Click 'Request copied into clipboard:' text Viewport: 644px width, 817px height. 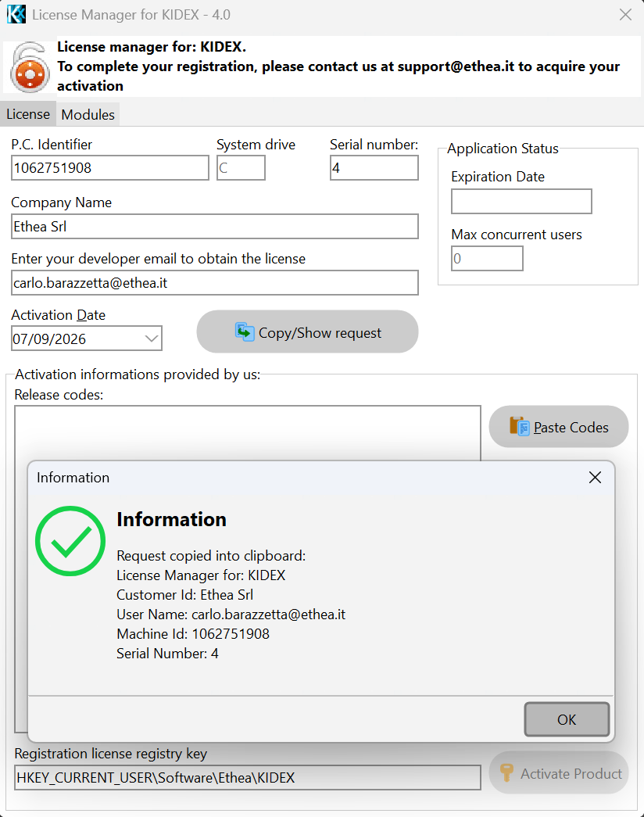coord(211,555)
